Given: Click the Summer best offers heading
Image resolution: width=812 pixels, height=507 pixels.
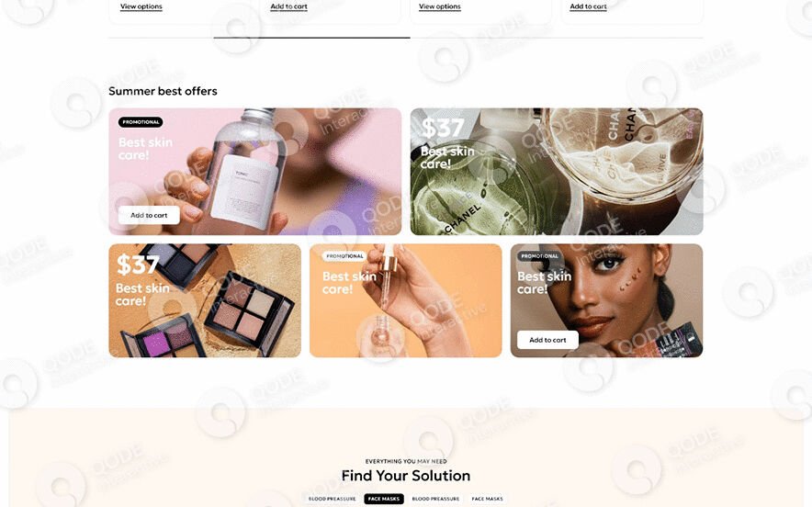Looking at the screenshot, I should point(163,91).
